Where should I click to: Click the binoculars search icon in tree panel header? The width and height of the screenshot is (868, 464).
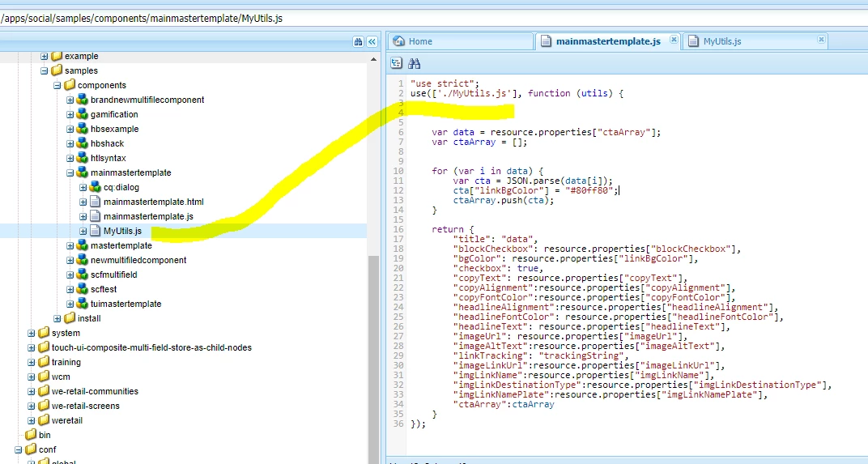click(x=358, y=41)
